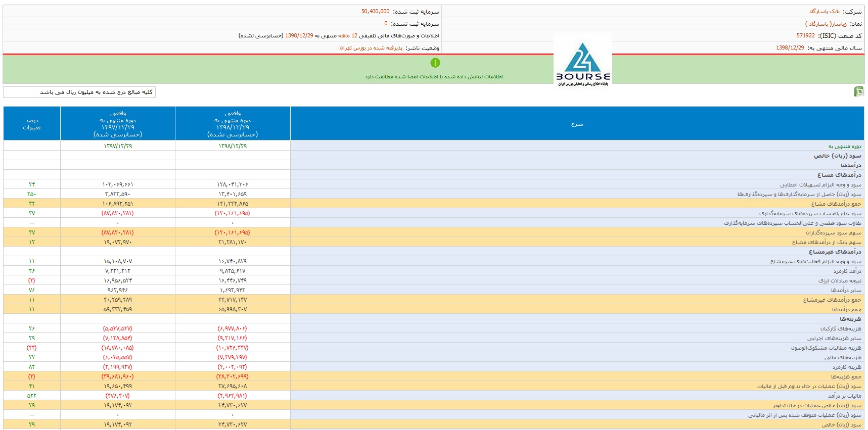Screen dimensions: 868x430
Task: Select the percent change '(۴۳)'
Action: point(32,348)
